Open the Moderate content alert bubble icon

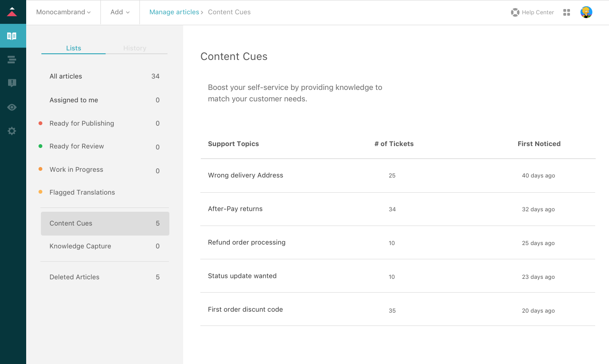coord(12,83)
